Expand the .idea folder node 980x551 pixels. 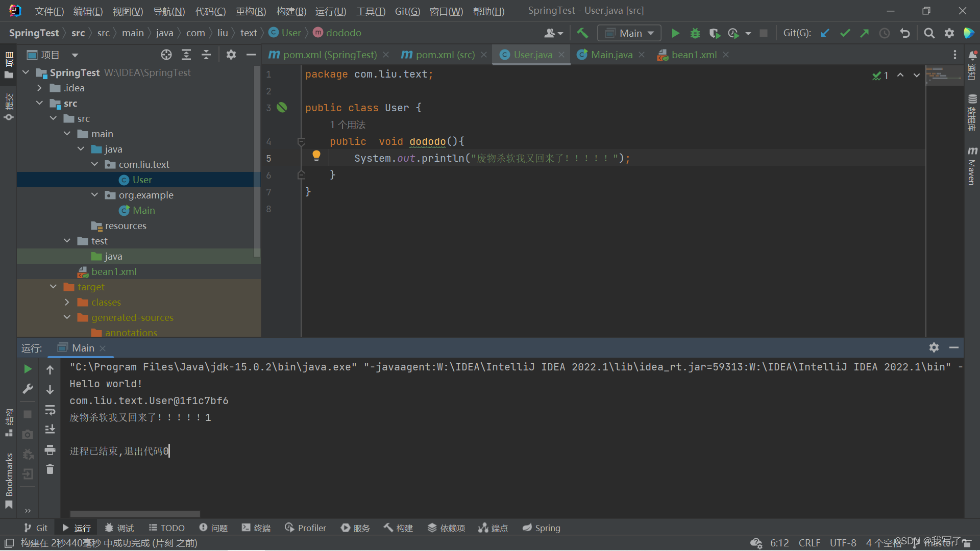(40, 88)
